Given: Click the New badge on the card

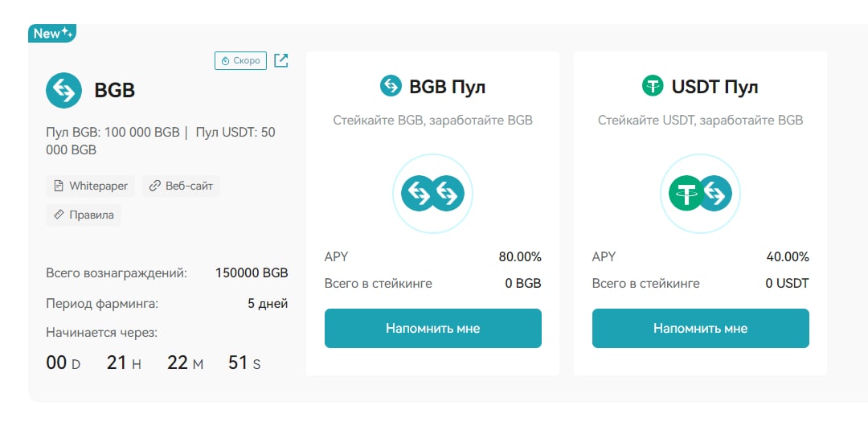Looking at the screenshot, I should (x=53, y=33).
